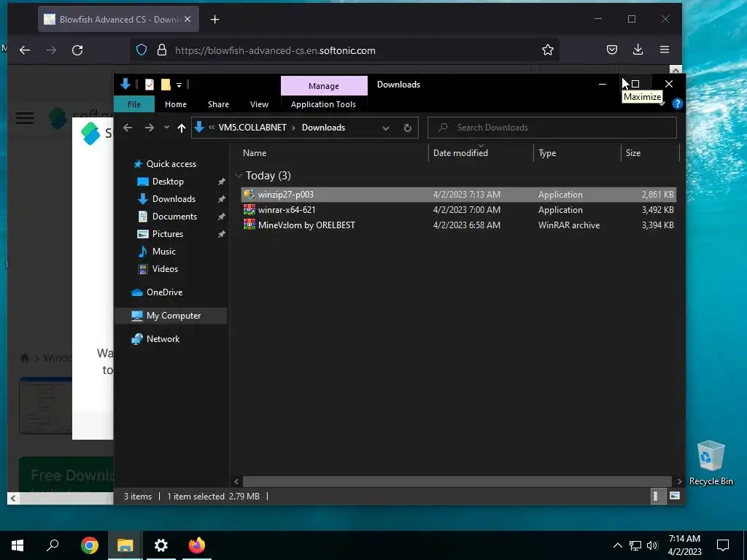Switch to large icons view layout
Screen dimensions: 747x560
point(675,496)
